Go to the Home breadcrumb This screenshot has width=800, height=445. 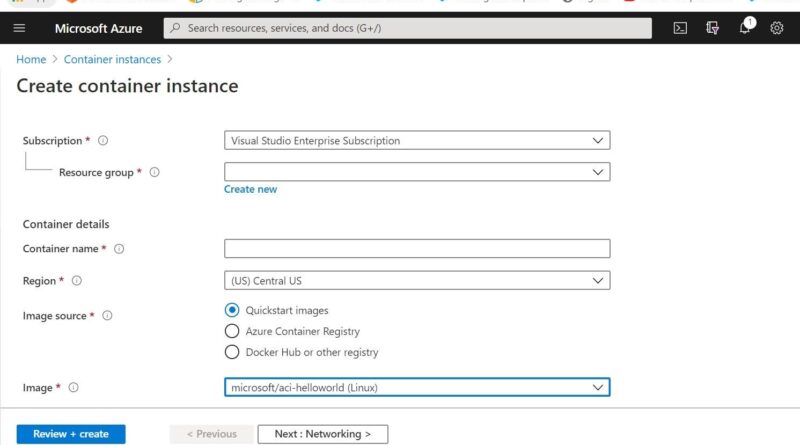[31, 59]
